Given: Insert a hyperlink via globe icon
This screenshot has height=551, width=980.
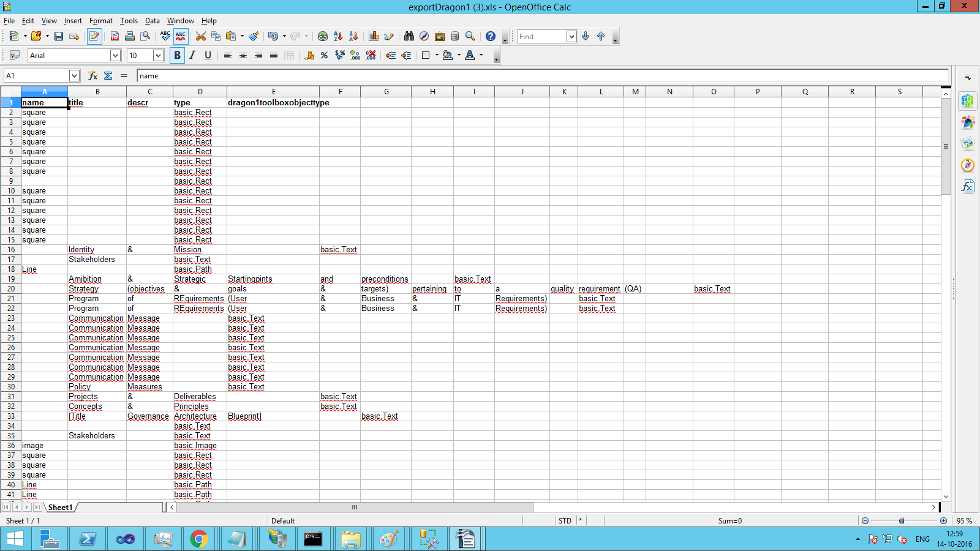Looking at the screenshot, I should 323,37.
